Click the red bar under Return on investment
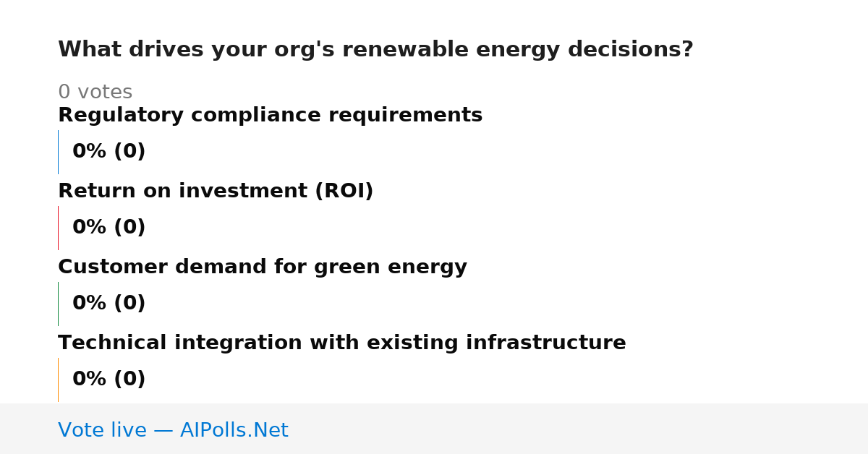 [x=58, y=228]
